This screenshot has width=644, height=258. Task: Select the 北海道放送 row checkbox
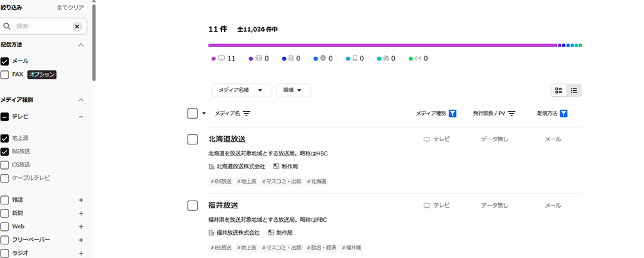coord(192,139)
